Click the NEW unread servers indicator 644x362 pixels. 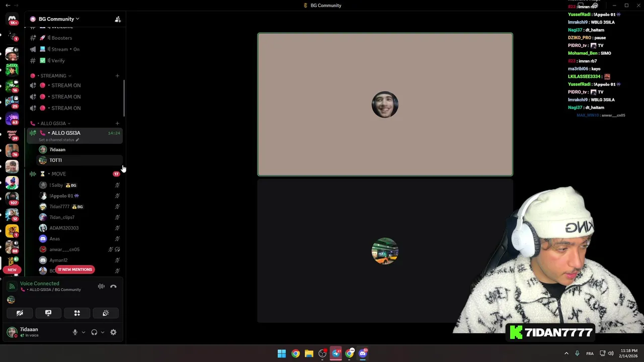12,269
